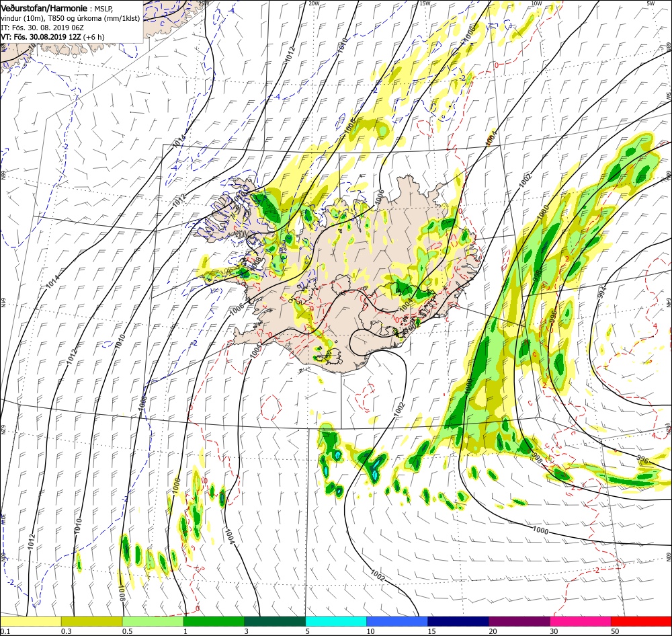This screenshot has width=672, height=636.
Task: Choose the navy 15 mm legend swatch
Action: click(x=458, y=621)
